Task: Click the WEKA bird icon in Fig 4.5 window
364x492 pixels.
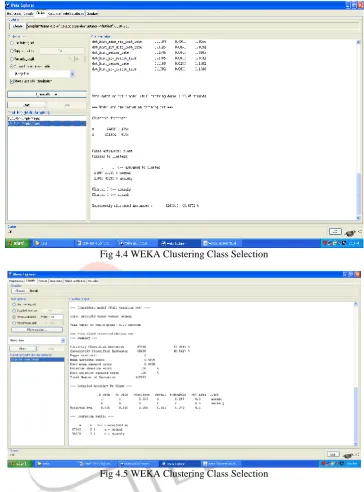Action: tap(348, 455)
